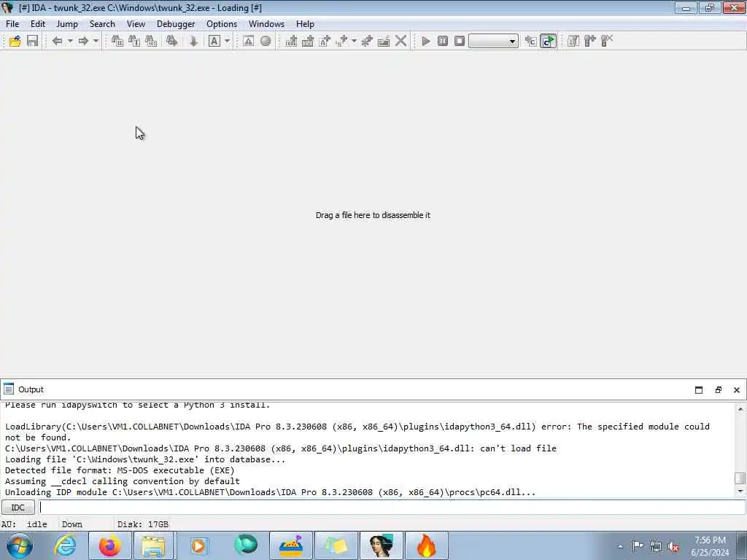Float the Output panel with restore icon
Image resolution: width=747 pixels, height=560 pixels.
coord(719,390)
